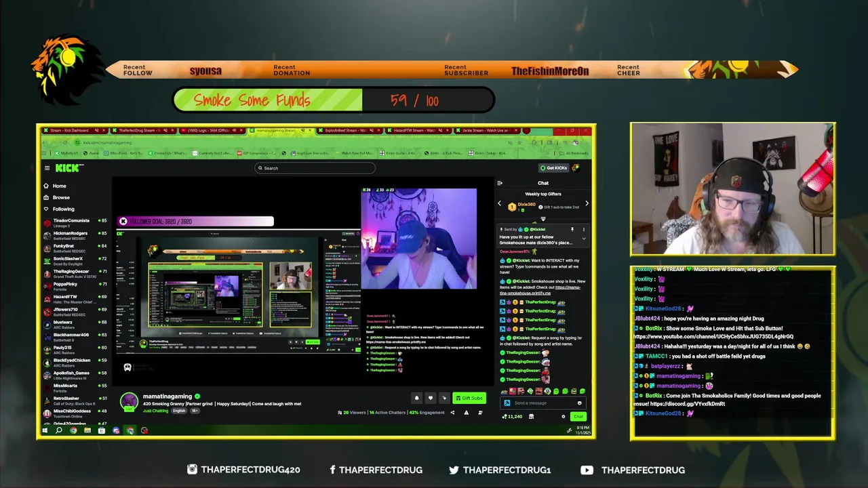868x488 pixels.
Task: Open MissMoarta channel in sidebar
Action: 75,388
